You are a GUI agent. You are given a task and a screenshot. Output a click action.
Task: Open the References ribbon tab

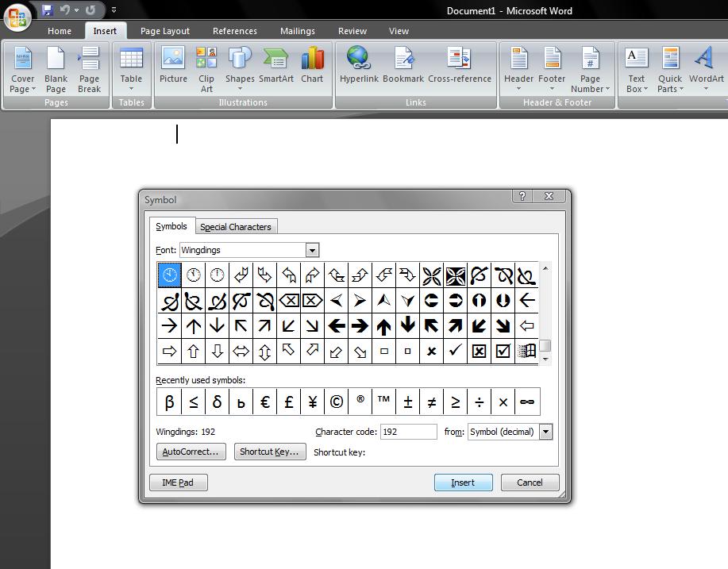pos(234,31)
